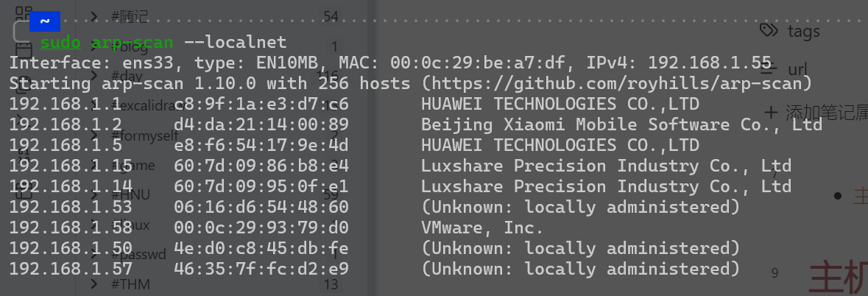Expand the #THM tag chevron
The width and height of the screenshot is (868, 296).
point(95,283)
